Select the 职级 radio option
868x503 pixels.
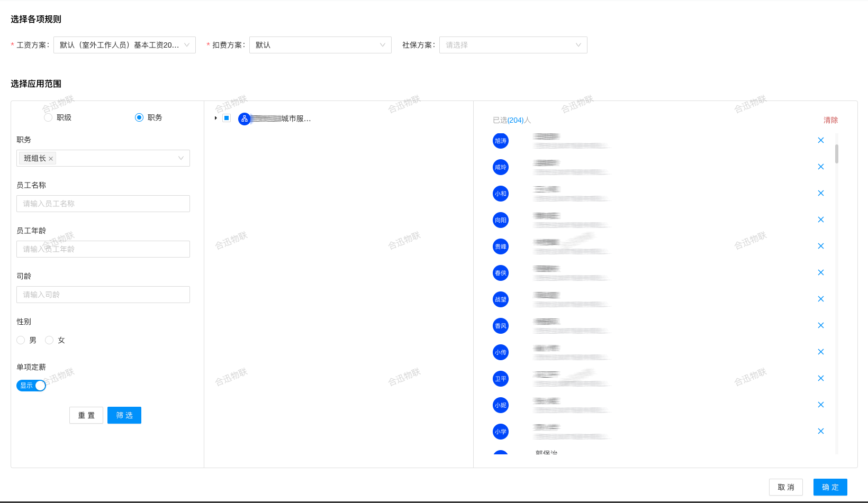click(x=48, y=117)
